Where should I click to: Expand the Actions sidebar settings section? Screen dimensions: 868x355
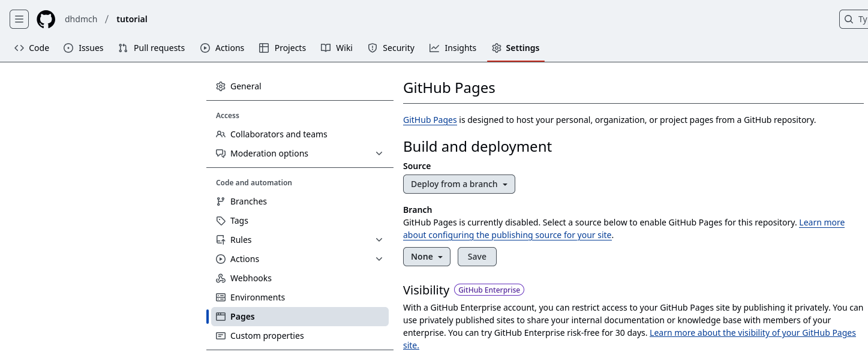[379, 259]
